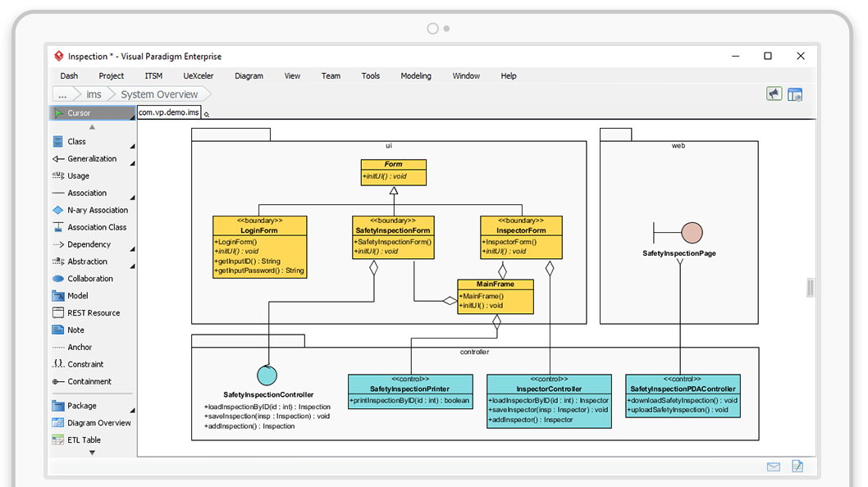Choose the Generalization connector tool
Image resolution: width=868 pixels, height=487 pixels.
click(x=91, y=159)
